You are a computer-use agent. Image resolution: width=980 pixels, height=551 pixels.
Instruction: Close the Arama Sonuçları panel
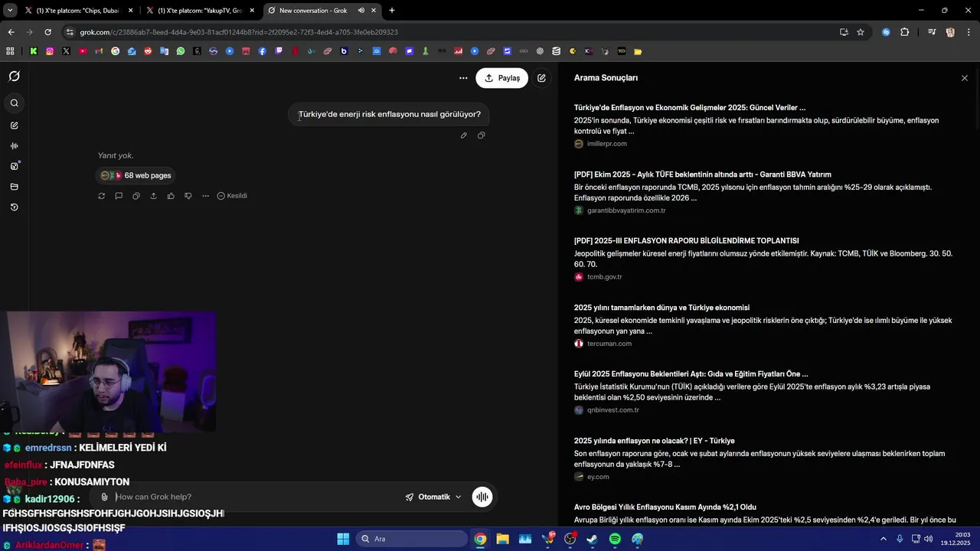tap(964, 78)
